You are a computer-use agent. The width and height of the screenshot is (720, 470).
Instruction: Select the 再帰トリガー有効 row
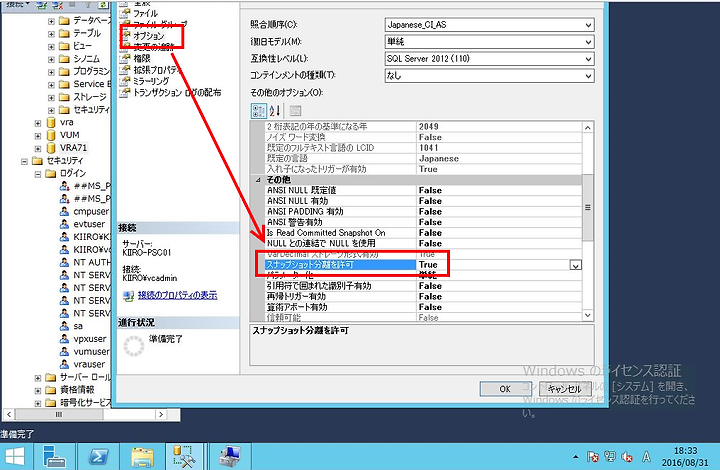[423, 297]
